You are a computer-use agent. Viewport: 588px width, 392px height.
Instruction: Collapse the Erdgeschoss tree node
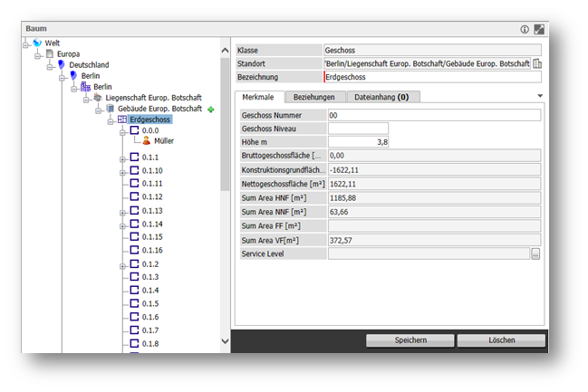click(111, 122)
